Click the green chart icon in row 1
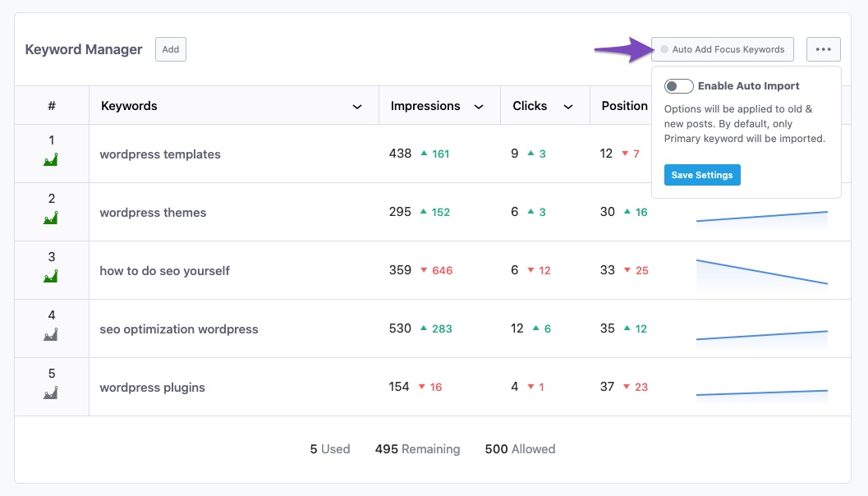Viewport: 868px width, 496px height. (51, 160)
